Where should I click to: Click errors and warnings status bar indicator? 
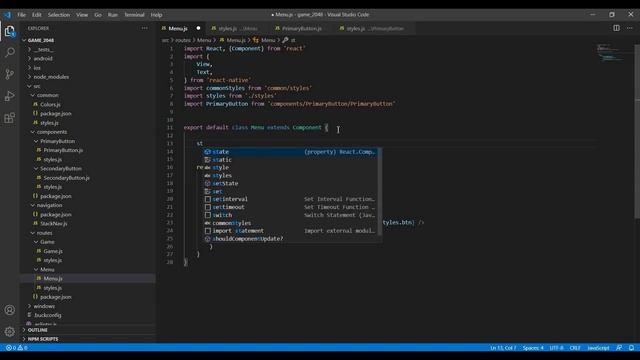(x=17, y=348)
